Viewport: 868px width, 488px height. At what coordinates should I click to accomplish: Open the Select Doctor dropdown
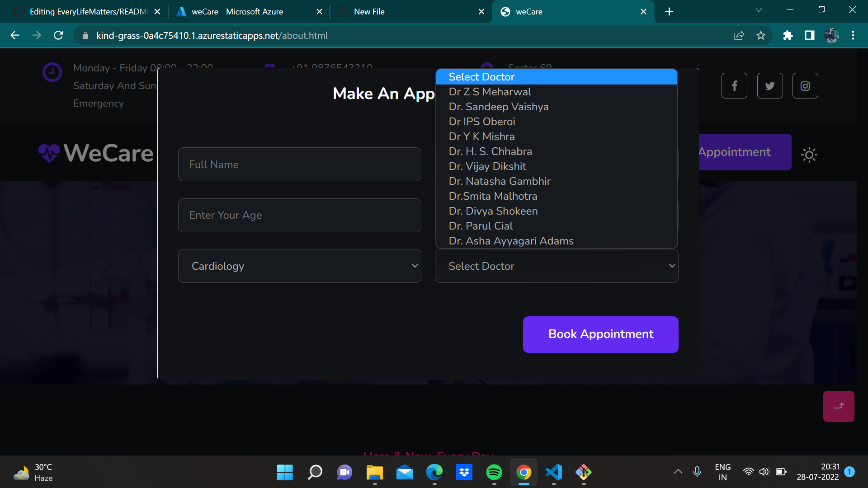pos(556,266)
